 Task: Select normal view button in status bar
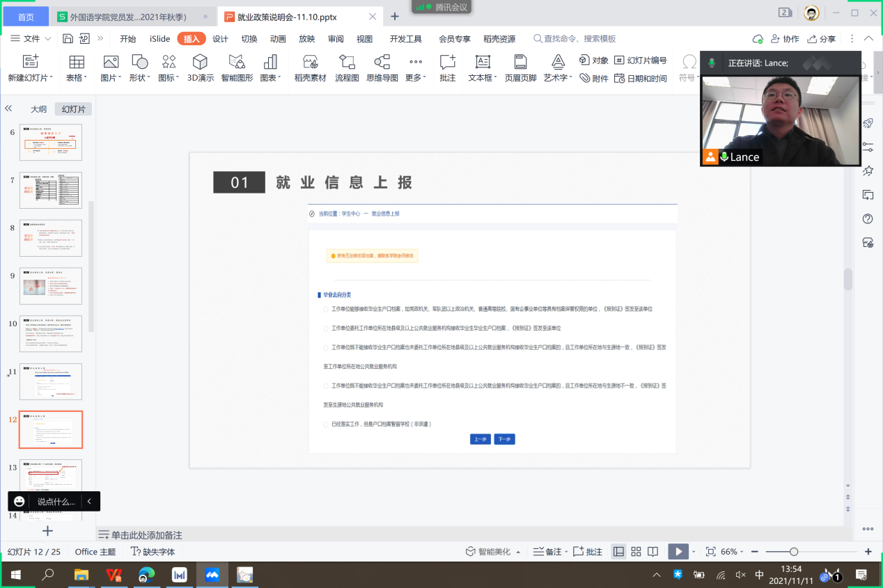(618, 552)
